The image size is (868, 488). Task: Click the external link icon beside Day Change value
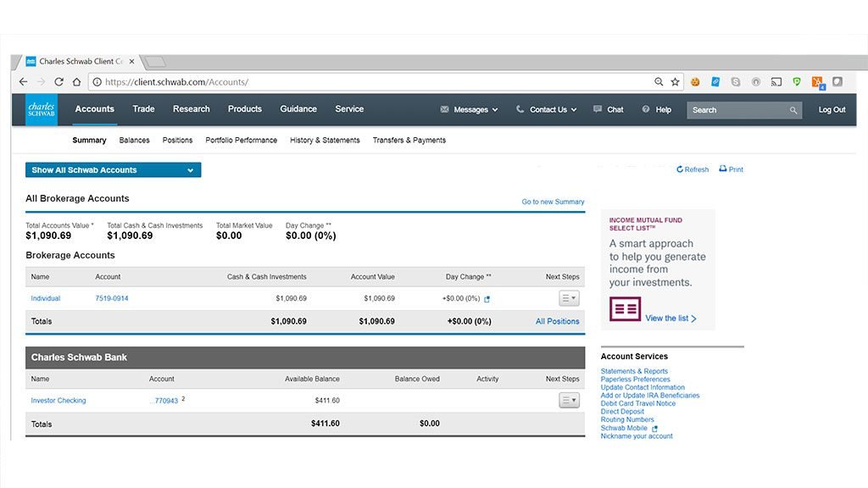click(x=487, y=299)
